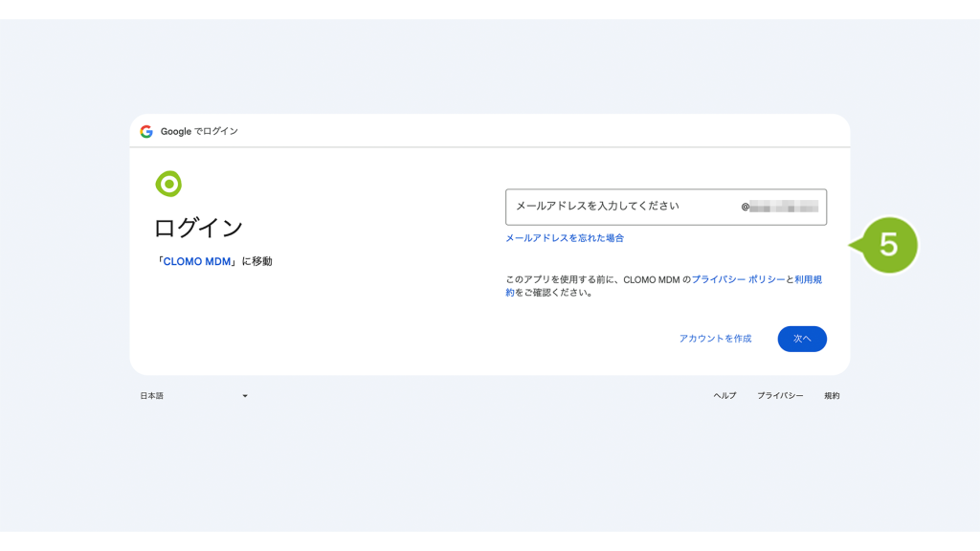Open the メールアドレスを忘れた場合 link
Screen dimensions: 980x551
[x=565, y=238]
